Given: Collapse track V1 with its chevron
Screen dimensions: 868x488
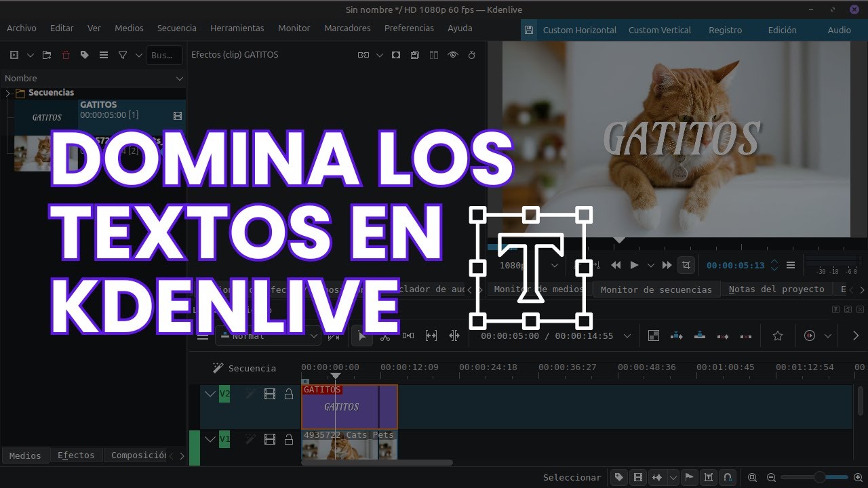Looking at the screenshot, I should coord(210,439).
